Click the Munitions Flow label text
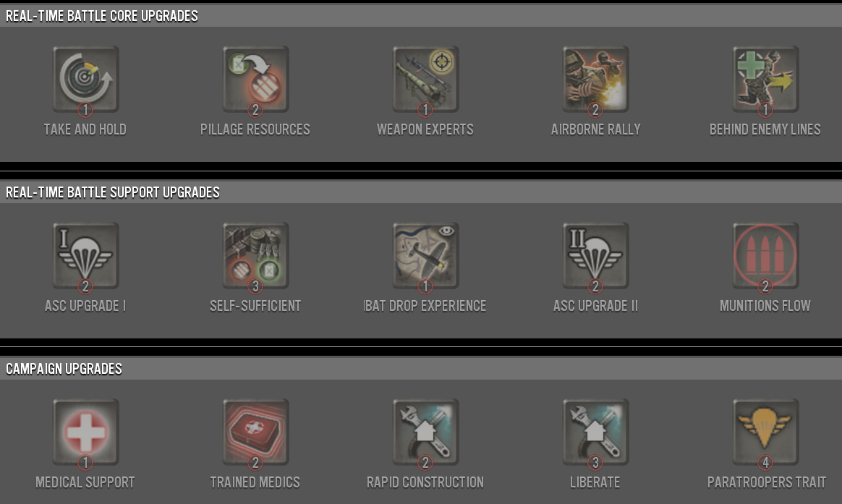The height and width of the screenshot is (504, 842). [x=765, y=306]
